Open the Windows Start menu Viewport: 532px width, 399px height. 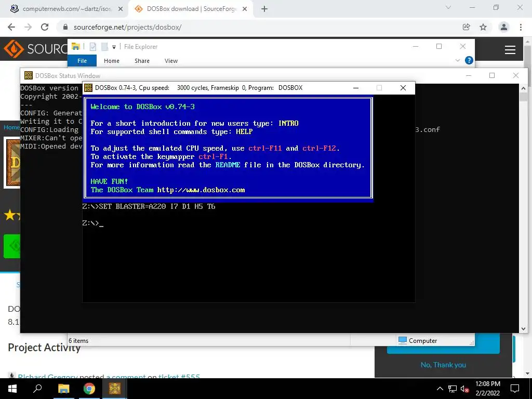(x=12, y=389)
